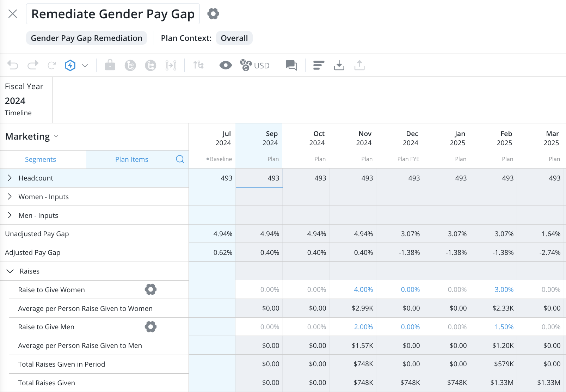Click Men raise 1.50% in Feb 2025
The width and height of the screenshot is (566, 392).
(493, 327)
